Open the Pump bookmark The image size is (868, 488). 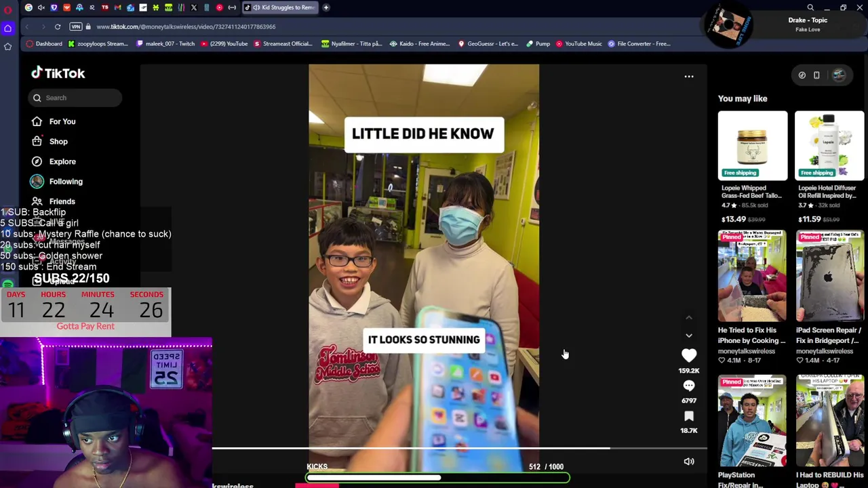coord(538,43)
